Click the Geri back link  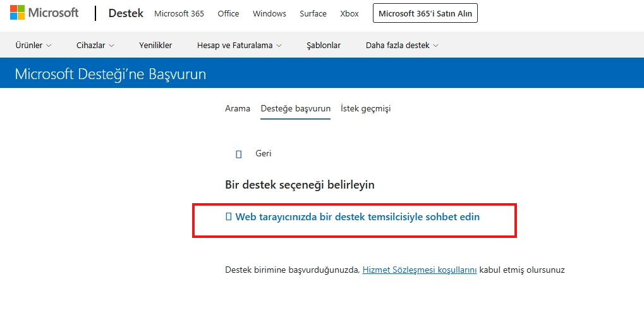tap(264, 153)
